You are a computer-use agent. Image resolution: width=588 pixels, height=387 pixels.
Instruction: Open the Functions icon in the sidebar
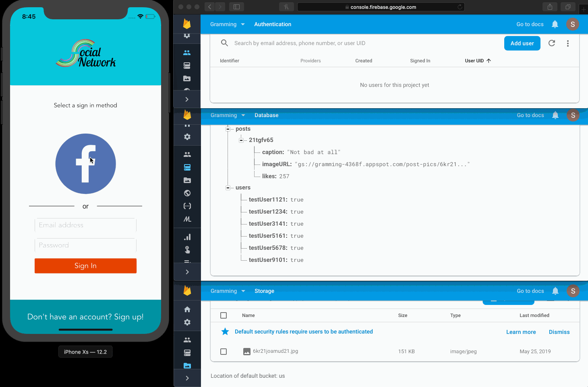(x=187, y=206)
